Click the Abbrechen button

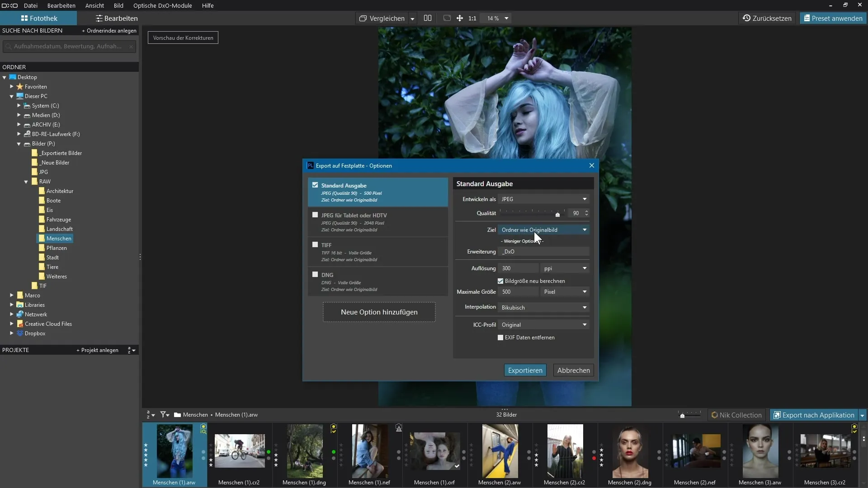pos(573,370)
